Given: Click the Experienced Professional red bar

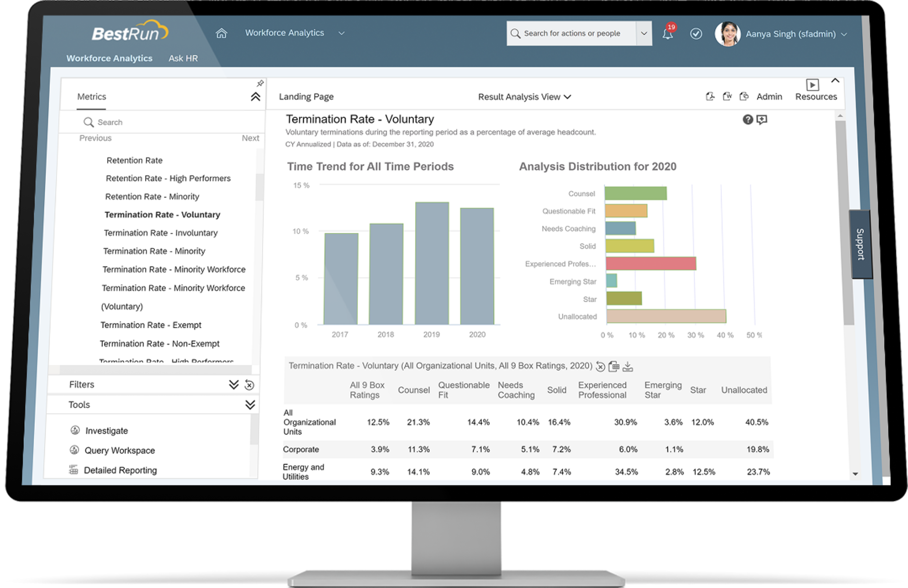Looking at the screenshot, I should (x=650, y=264).
